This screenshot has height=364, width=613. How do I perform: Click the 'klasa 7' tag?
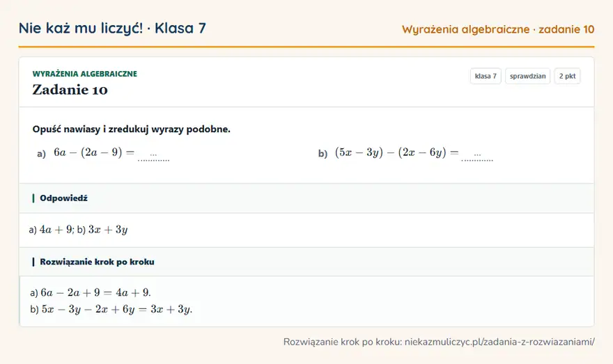(486, 76)
